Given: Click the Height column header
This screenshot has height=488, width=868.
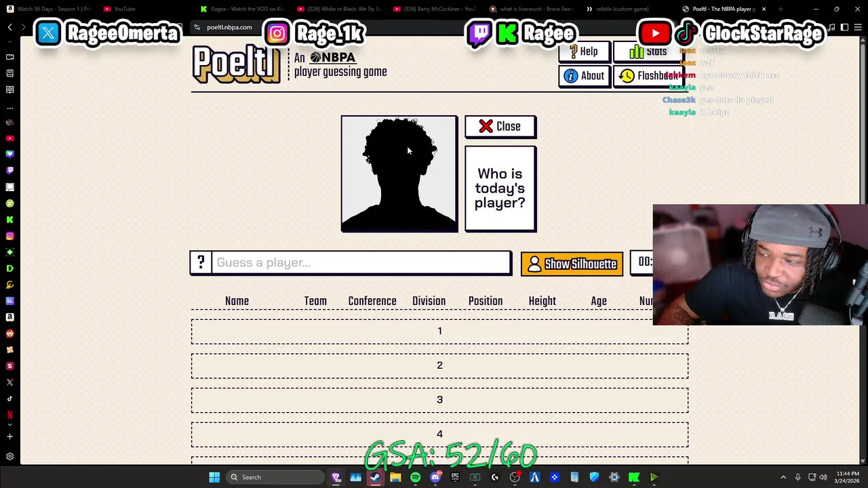Looking at the screenshot, I should tap(542, 301).
